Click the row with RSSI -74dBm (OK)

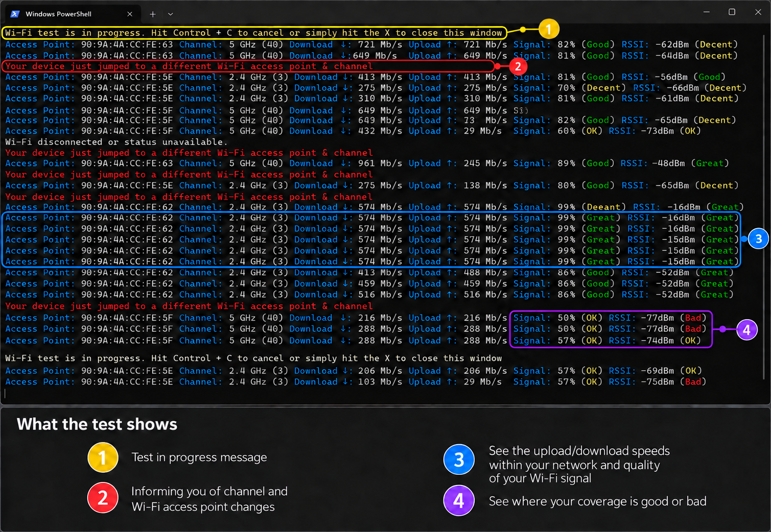click(353, 341)
